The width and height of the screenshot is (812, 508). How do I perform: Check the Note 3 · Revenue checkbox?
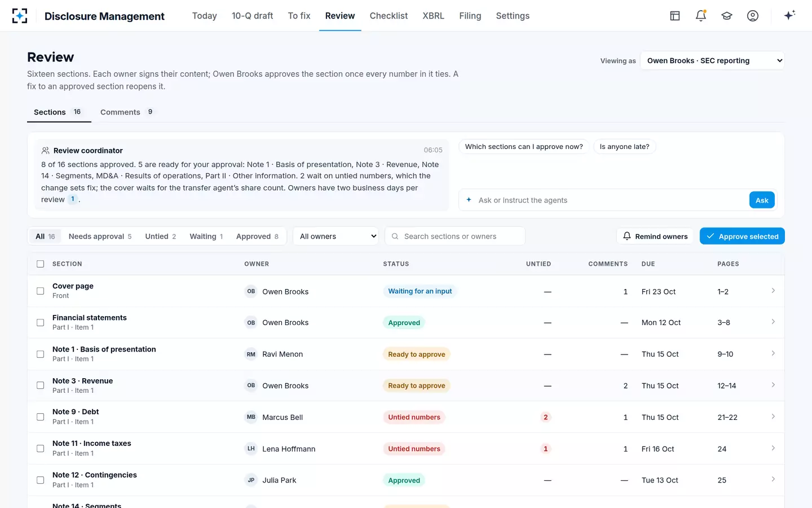point(40,386)
